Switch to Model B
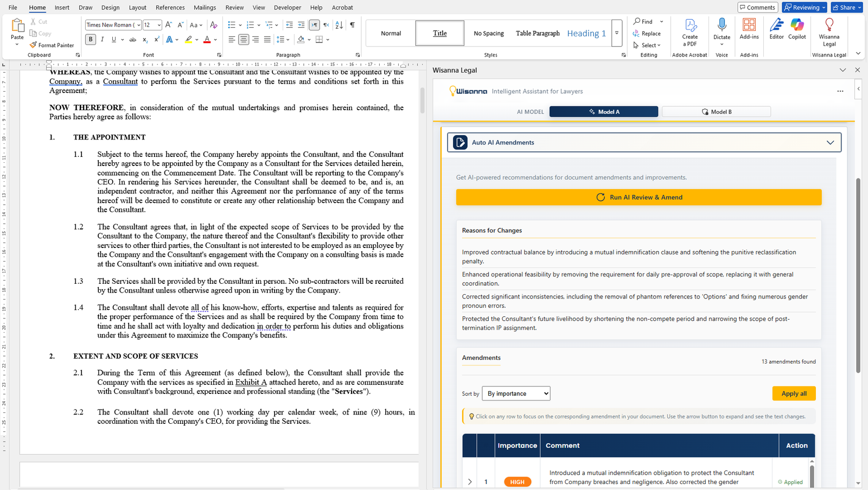The image size is (868, 490). 716,112
